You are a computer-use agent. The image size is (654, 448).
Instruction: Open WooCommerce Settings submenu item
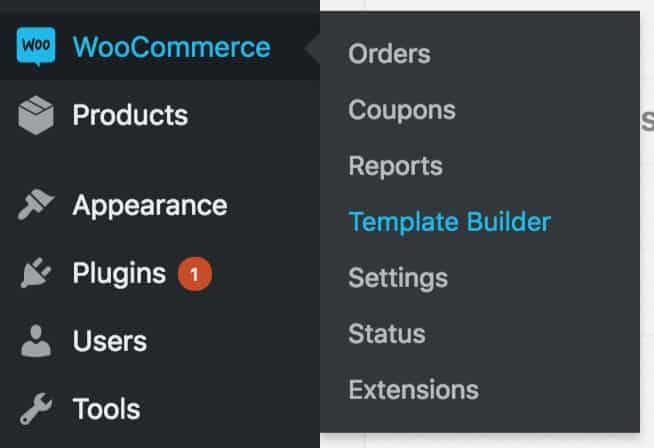[x=398, y=279]
